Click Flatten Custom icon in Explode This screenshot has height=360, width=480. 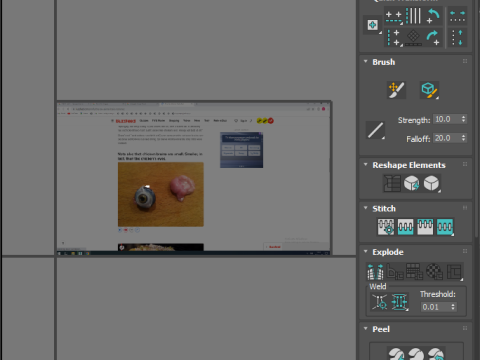(454, 272)
